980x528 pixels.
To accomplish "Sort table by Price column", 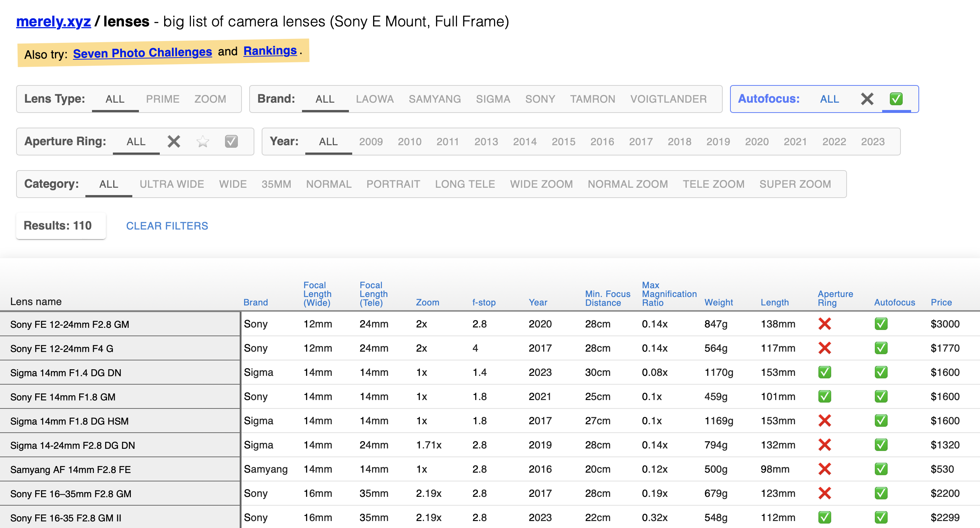I will click(x=941, y=302).
